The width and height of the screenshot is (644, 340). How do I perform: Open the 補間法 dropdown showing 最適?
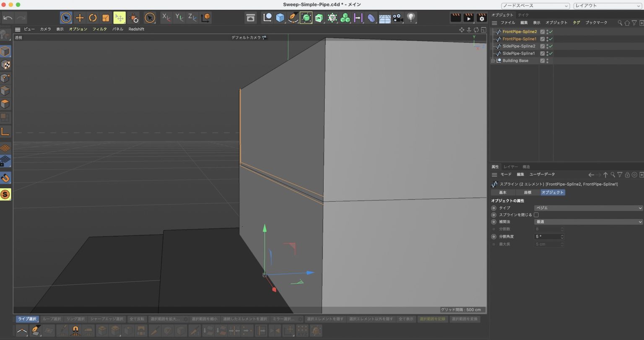pos(588,221)
